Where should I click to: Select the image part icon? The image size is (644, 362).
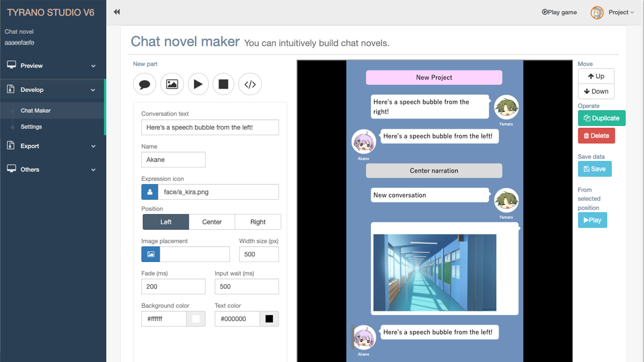172,84
